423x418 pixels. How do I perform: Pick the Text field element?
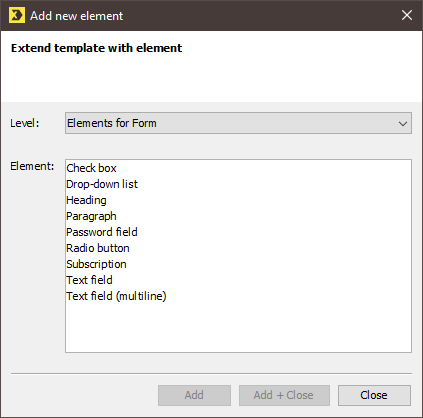(x=89, y=280)
